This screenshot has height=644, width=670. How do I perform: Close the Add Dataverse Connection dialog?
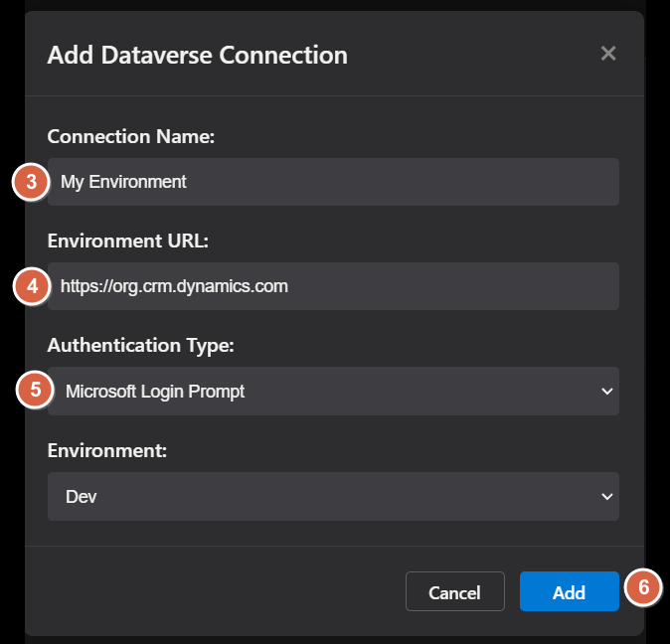coord(608,54)
